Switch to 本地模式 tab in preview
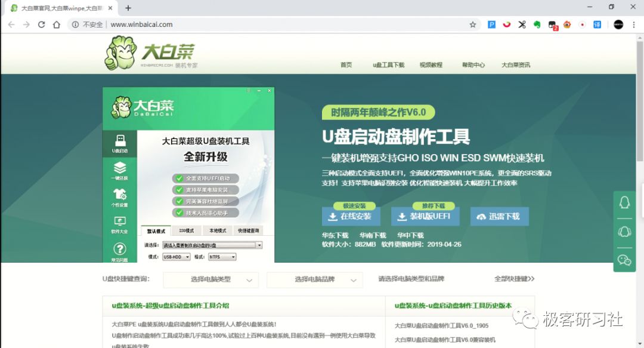The height and width of the screenshot is (348, 644). tap(217, 231)
